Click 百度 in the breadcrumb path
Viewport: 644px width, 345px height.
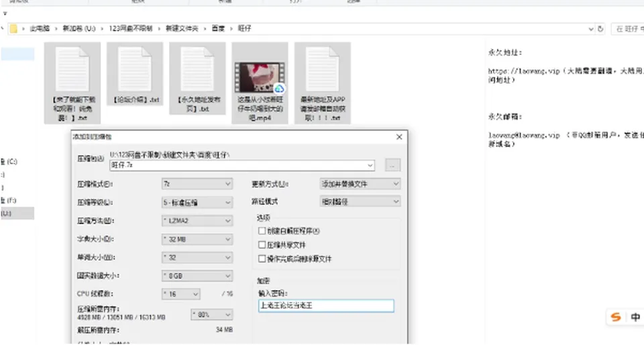click(x=218, y=29)
